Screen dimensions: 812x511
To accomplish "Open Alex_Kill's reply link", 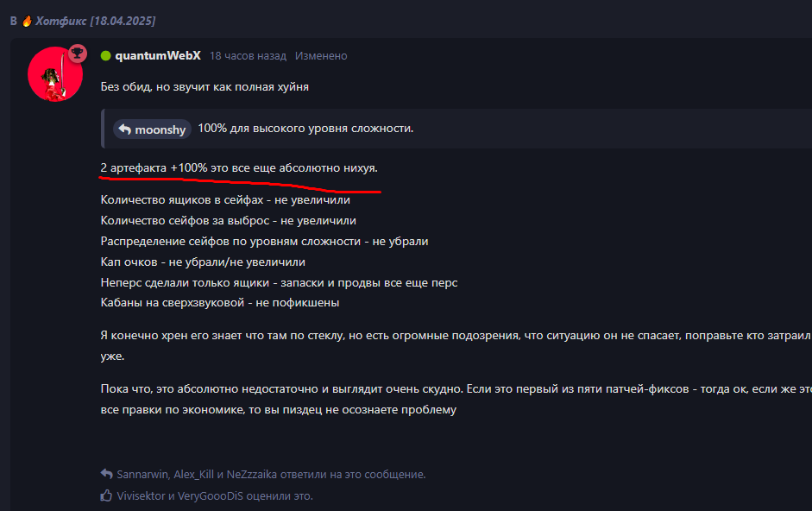I will (193, 474).
